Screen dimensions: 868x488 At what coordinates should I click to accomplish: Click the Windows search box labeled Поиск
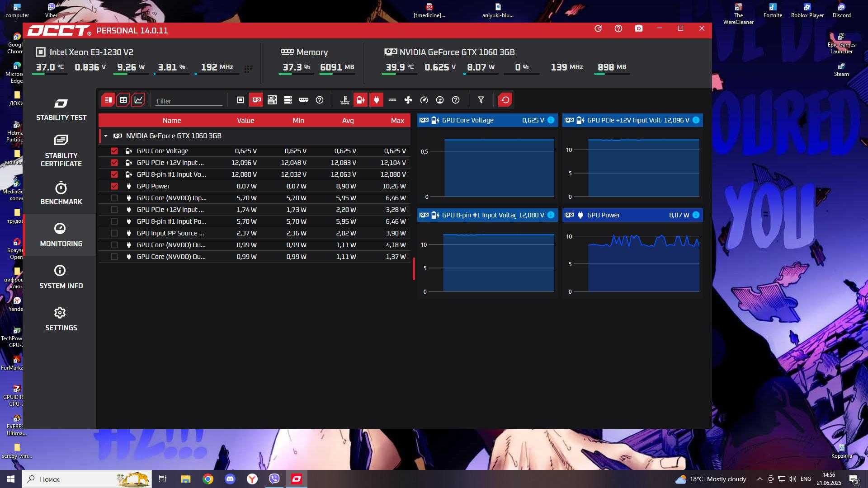click(87, 479)
